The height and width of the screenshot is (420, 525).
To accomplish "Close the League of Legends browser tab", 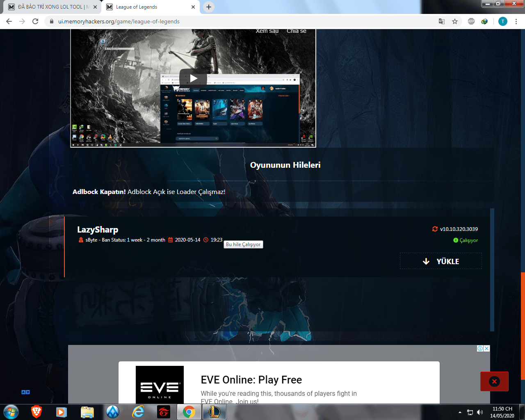I will pyautogui.click(x=193, y=7).
